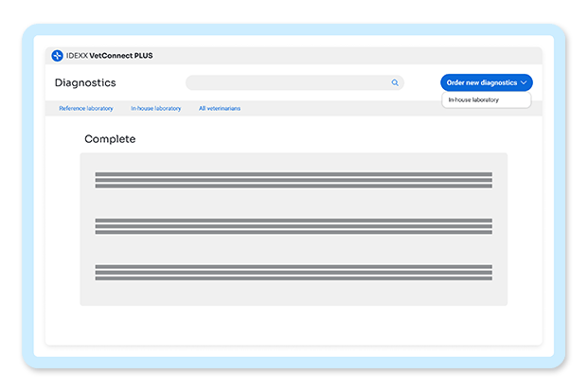588x392 pixels.
Task: Click the IDEXX VetConnect PLUS title text
Action: point(110,56)
